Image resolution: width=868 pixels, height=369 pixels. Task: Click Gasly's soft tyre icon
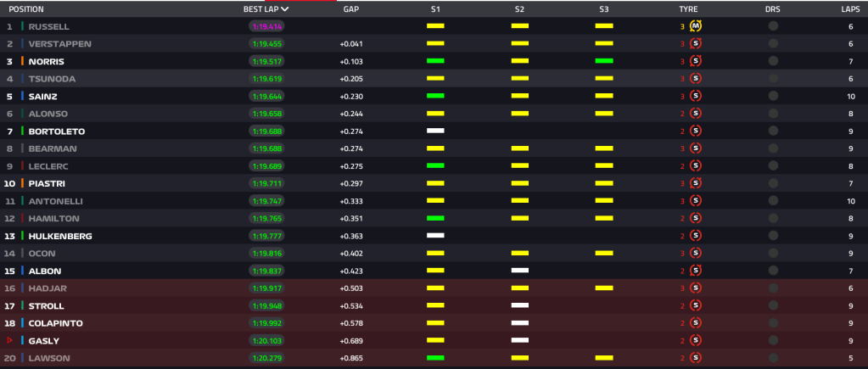point(696,341)
